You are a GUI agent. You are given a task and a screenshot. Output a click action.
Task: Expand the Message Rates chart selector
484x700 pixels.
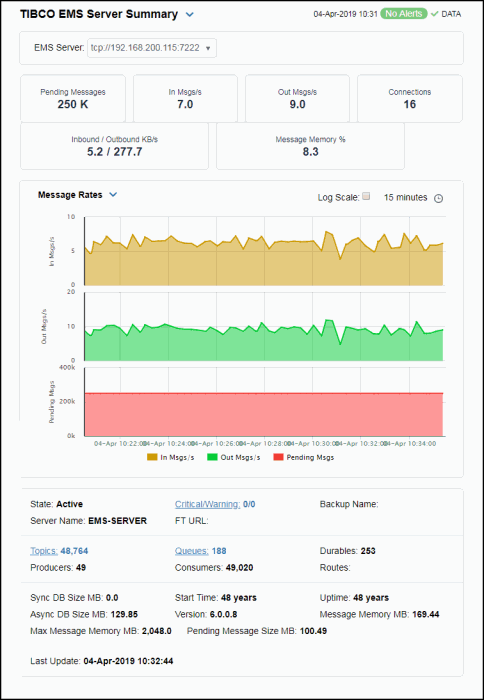(x=113, y=195)
